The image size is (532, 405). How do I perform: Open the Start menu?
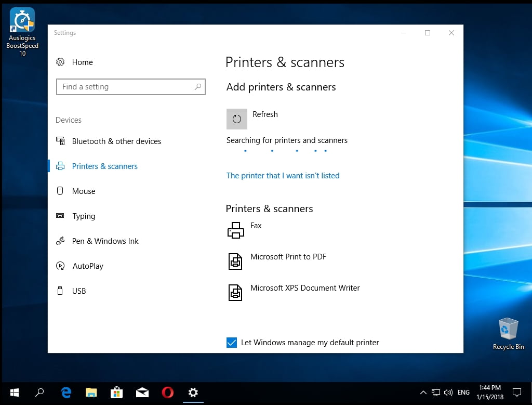coord(14,393)
